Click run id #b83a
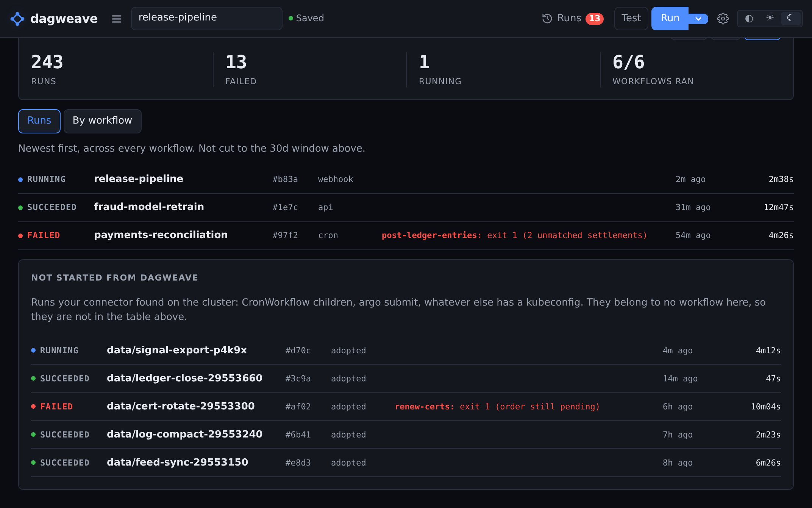The image size is (812, 508). (285, 179)
